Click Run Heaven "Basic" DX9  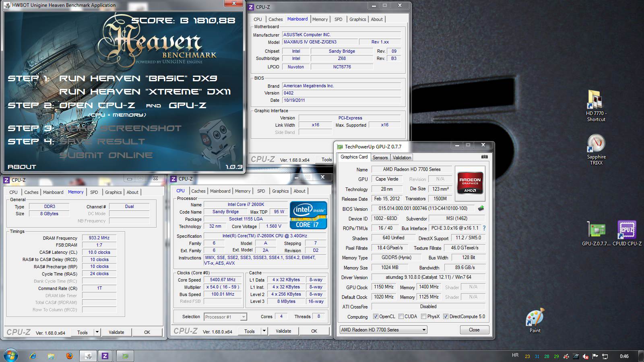pyautogui.click(x=138, y=78)
